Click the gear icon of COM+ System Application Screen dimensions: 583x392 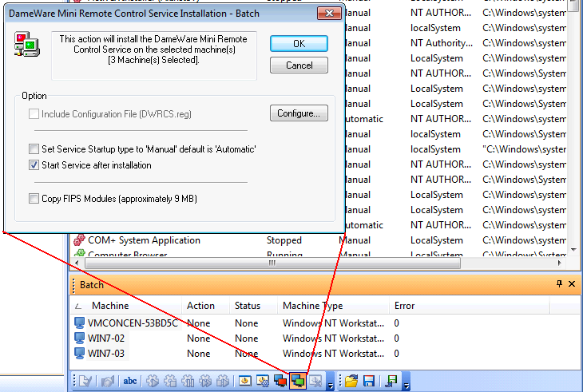[79, 240]
